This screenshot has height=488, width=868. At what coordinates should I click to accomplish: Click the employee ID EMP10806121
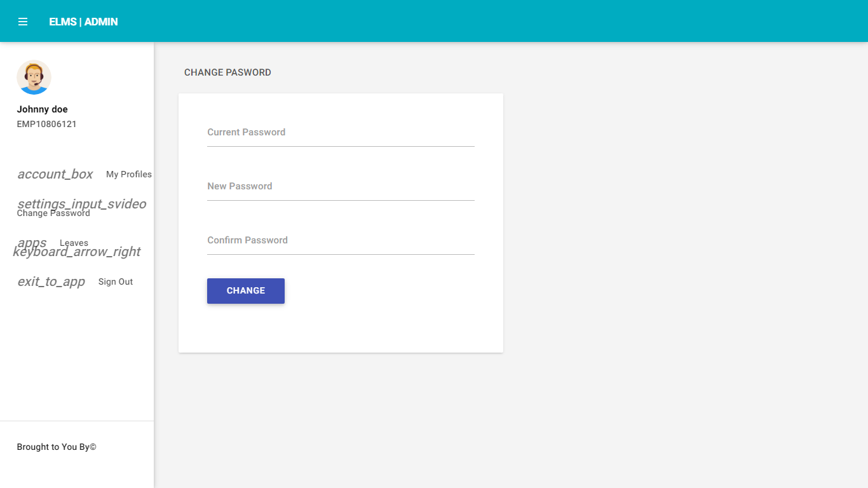click(46, 124)
